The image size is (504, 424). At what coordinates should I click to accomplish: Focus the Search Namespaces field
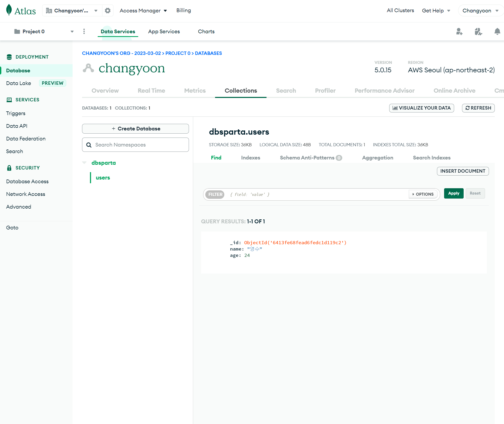pos(135,145)
